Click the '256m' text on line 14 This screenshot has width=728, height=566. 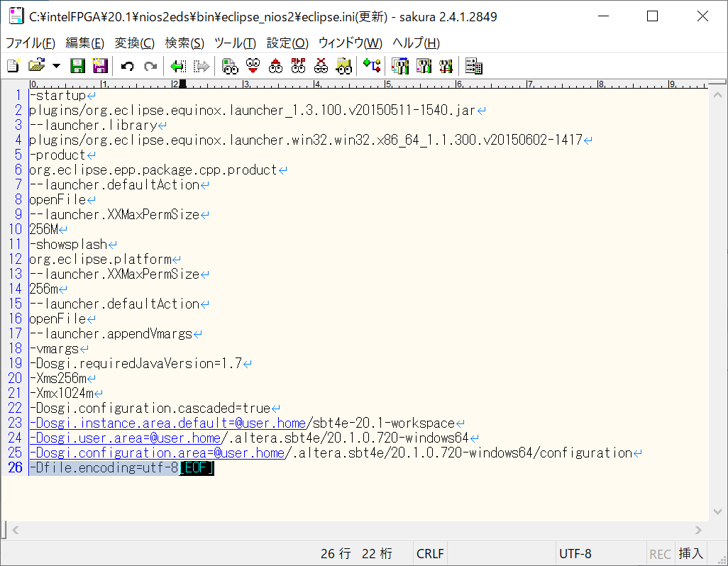(x=44, y=289)
